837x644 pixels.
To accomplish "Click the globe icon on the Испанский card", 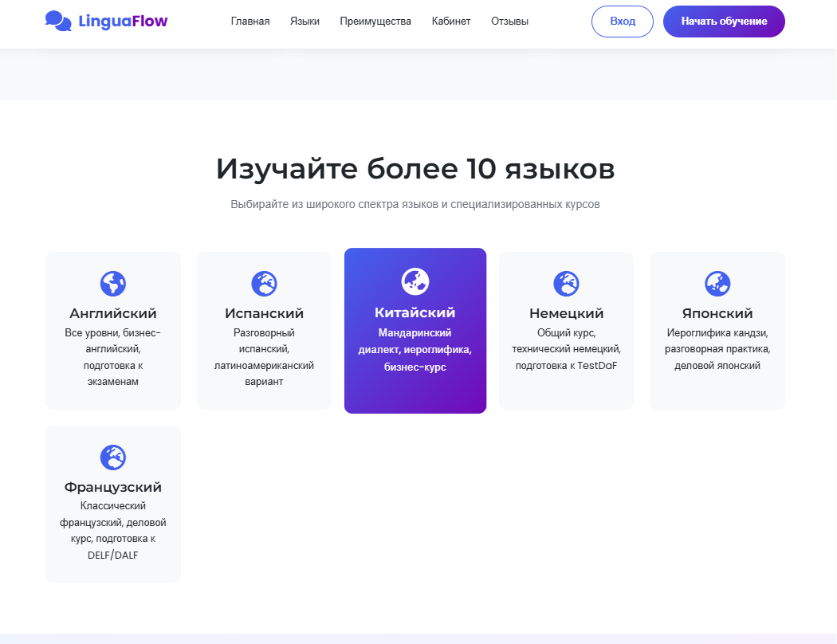I will [264, 283].
